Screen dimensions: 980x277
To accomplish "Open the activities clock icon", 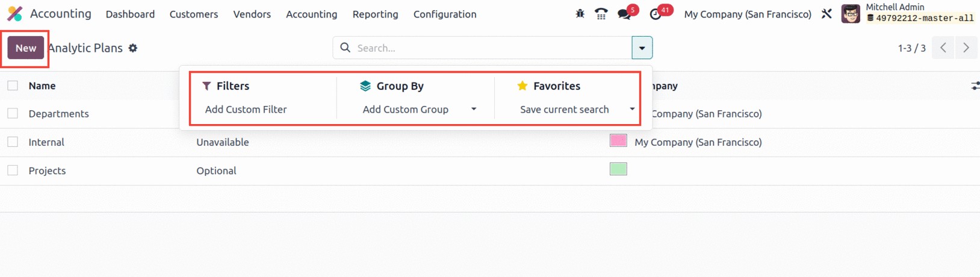I will point(656,14).
